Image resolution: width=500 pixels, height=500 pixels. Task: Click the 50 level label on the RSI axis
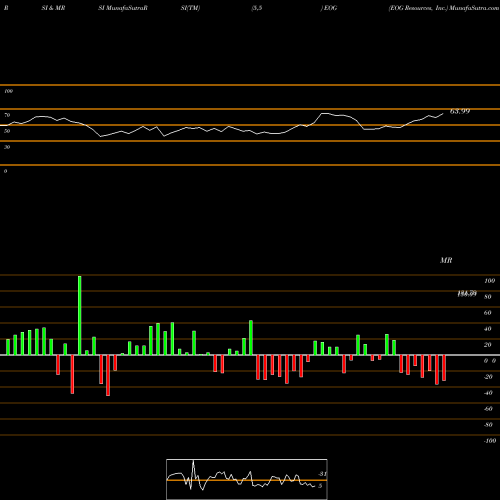[x=7, y=131]
